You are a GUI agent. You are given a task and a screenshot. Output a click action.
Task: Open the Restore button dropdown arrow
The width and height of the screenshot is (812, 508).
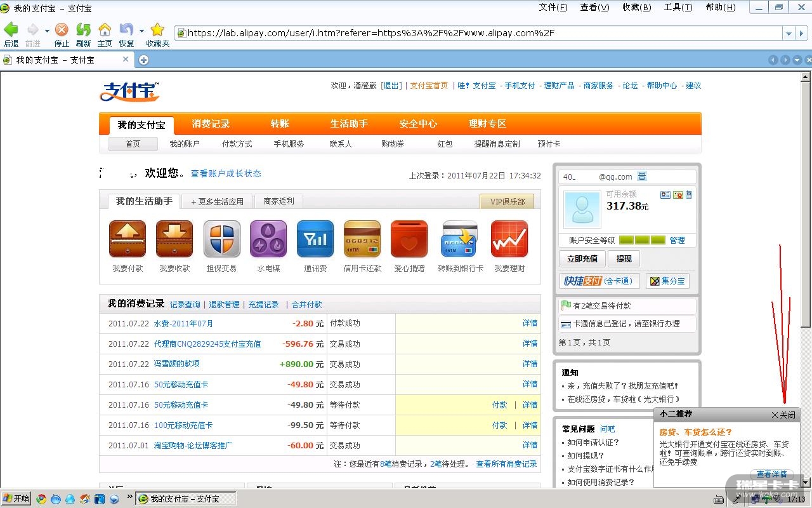point(141,30)
